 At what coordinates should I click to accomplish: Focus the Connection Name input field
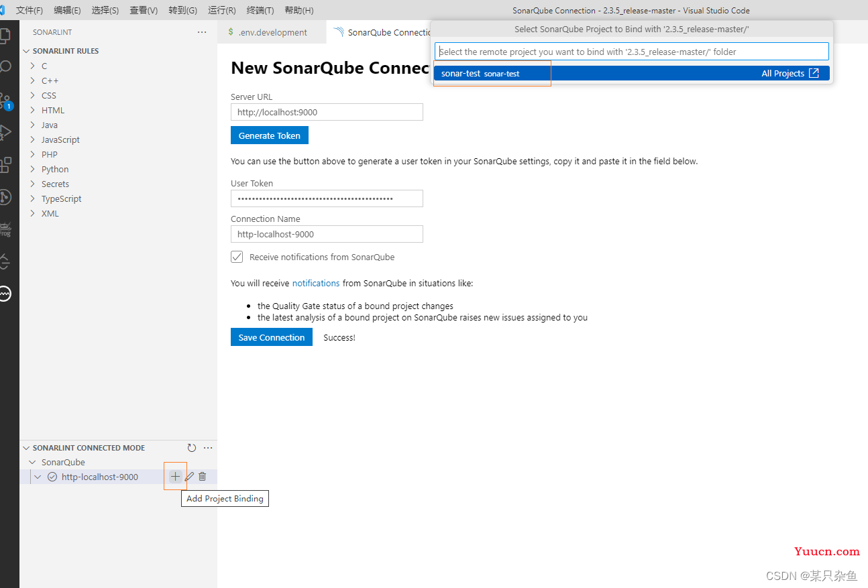(327, 234)
